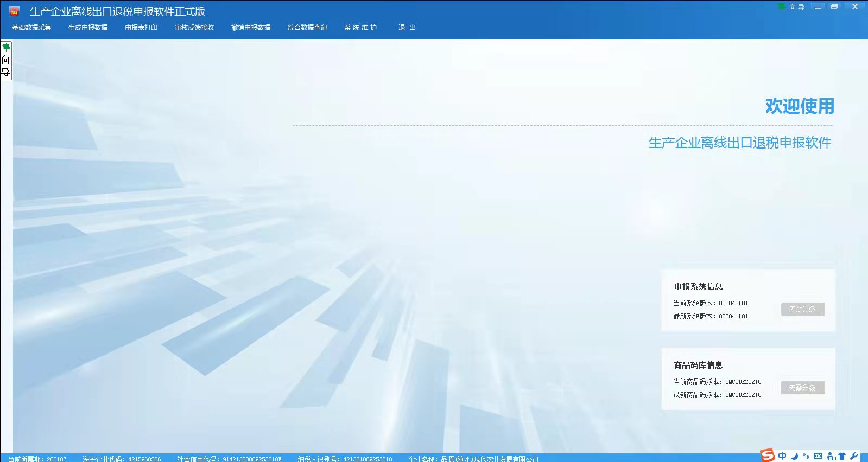Screen dimensions: 868x462
Task: Open the 向导 button in title bar
Action: (791, 7)
